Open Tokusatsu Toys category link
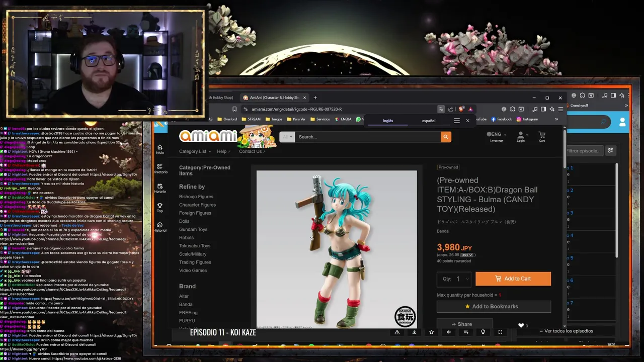Viewport: 644px width, 362px height. [195, 246]
